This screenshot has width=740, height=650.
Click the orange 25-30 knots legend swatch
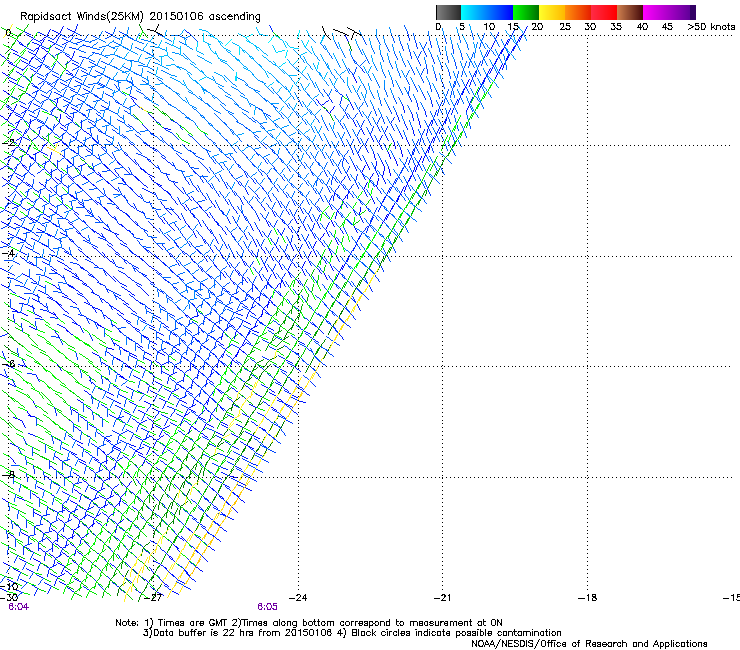(x=578, y=12)
